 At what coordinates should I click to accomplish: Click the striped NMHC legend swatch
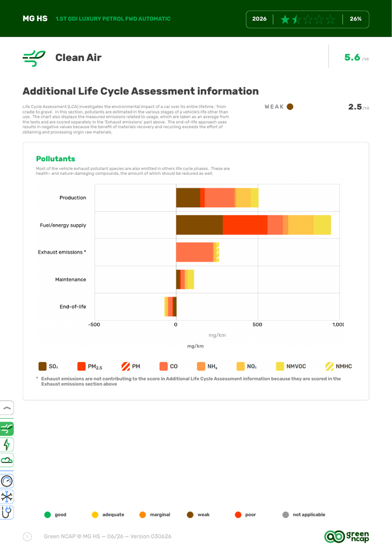point(329,367)
